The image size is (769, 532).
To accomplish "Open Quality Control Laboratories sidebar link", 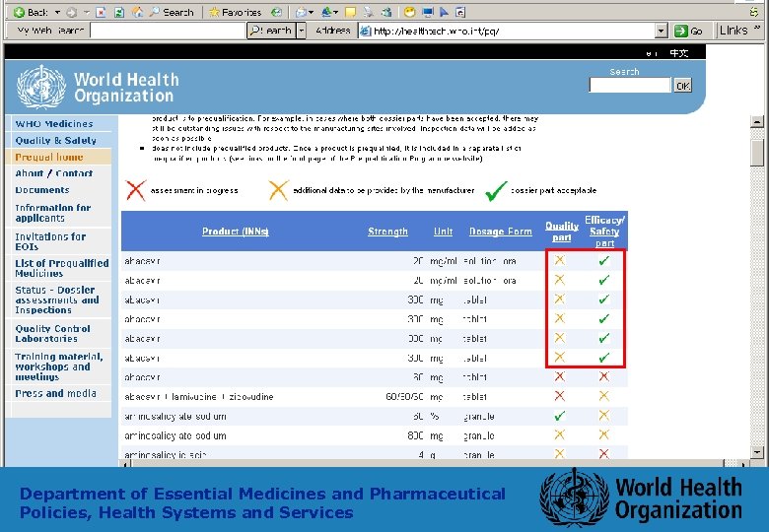I will (x=52, y=333).
